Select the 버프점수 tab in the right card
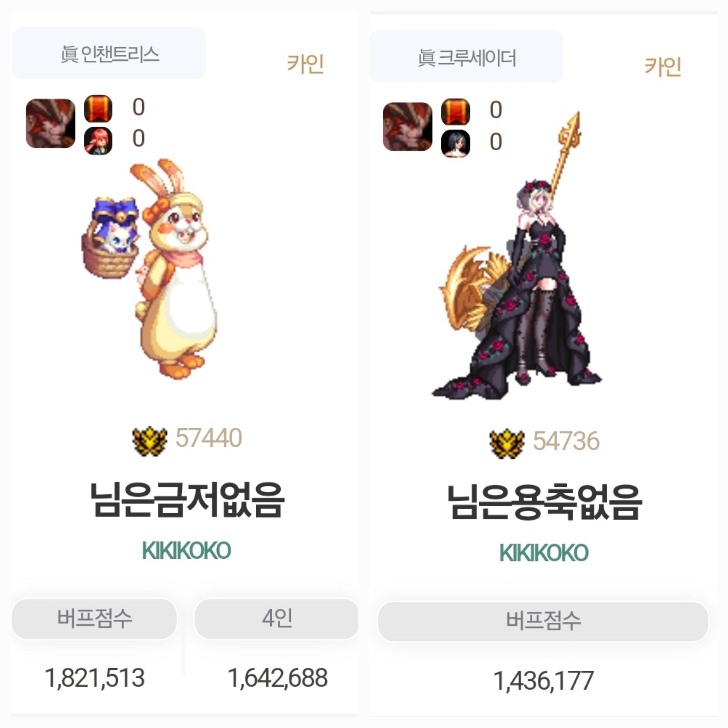The height and width of the screenshot is (728, 728). [543, 621]
